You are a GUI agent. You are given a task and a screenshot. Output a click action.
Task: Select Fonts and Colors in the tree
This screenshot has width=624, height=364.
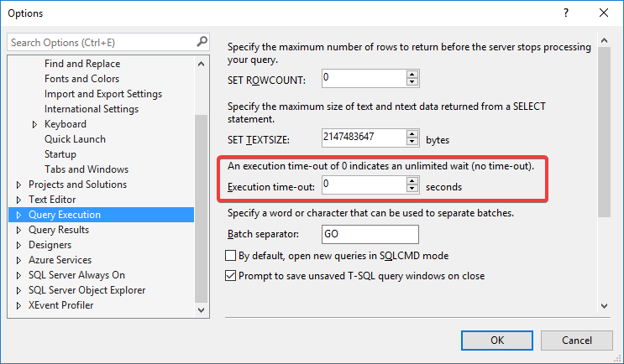click(81, 79)
